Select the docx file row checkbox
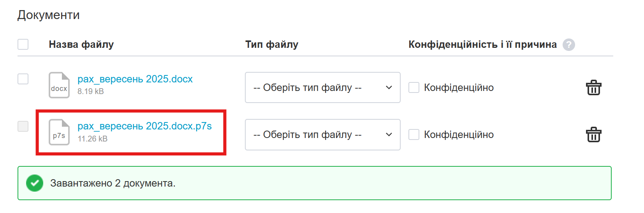Image resolution: width=644 pixels, height=213 pixels. click(x=23, y=79)
